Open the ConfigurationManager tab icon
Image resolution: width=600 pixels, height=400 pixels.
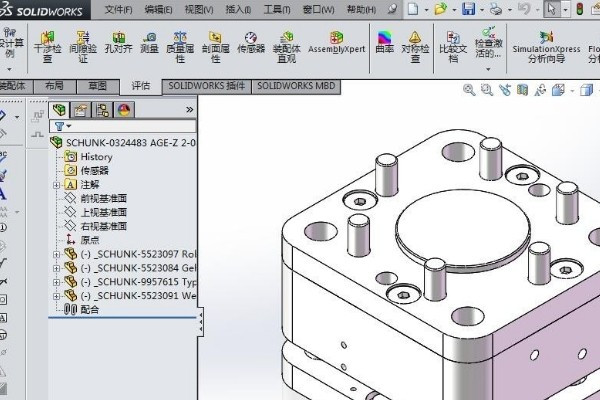[103, 110]
